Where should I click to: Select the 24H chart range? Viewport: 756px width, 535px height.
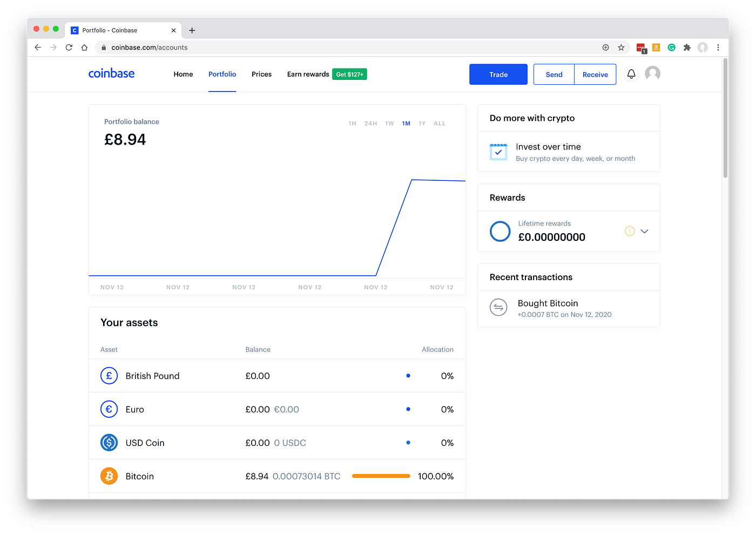370,124
